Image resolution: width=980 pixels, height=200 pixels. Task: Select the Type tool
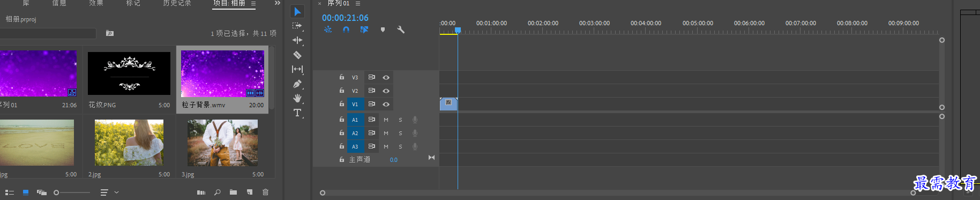(x=297, y=113)
